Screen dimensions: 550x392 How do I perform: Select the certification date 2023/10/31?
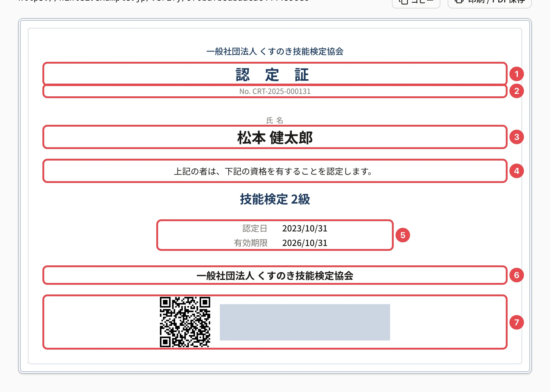coord(305,228)
